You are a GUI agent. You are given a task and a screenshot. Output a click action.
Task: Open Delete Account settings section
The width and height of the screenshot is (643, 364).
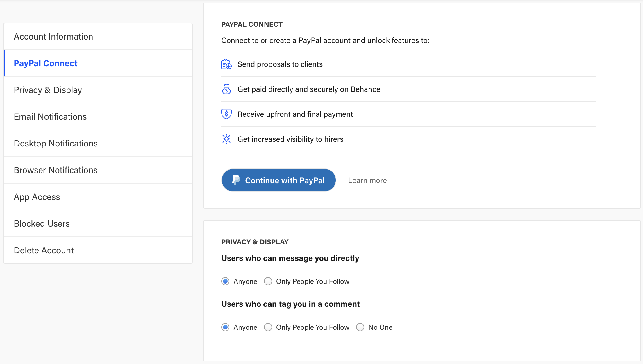43,250
